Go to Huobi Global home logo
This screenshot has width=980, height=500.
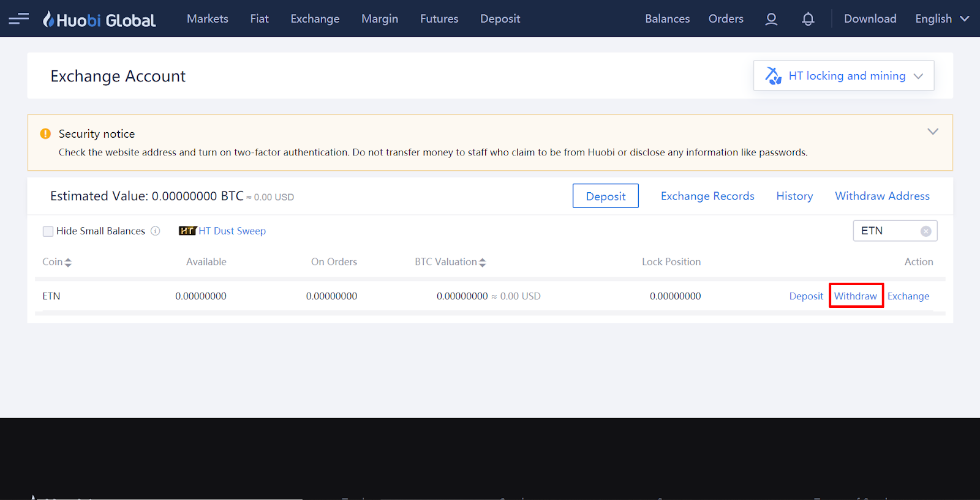(x=99, y=20)
